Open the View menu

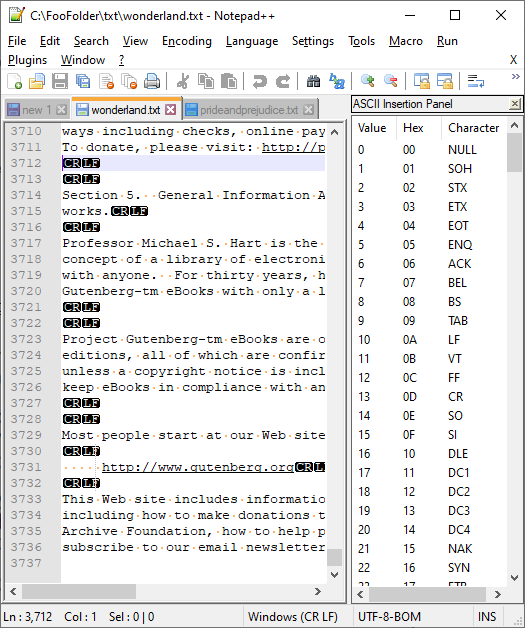pyautogui.click(x=135, y=41)
